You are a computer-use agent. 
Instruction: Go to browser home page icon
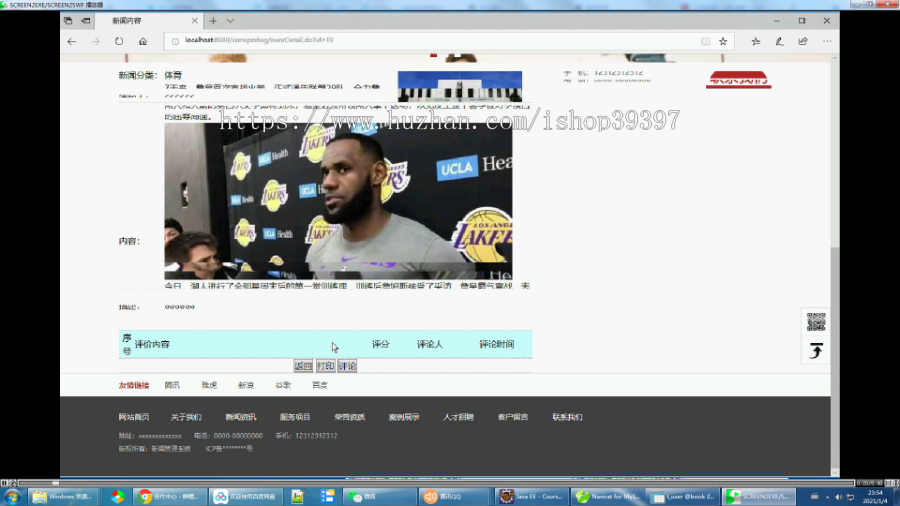pyautogui.click(x=143, y=41)
